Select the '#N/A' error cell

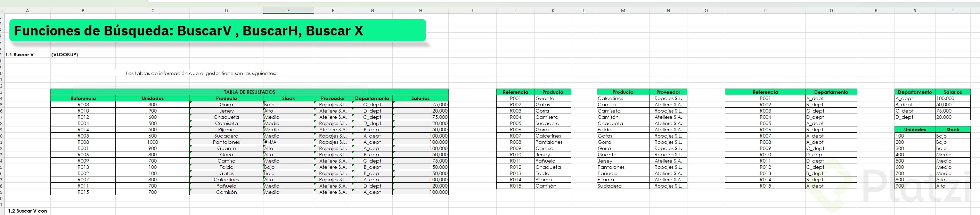pos(288,142)
